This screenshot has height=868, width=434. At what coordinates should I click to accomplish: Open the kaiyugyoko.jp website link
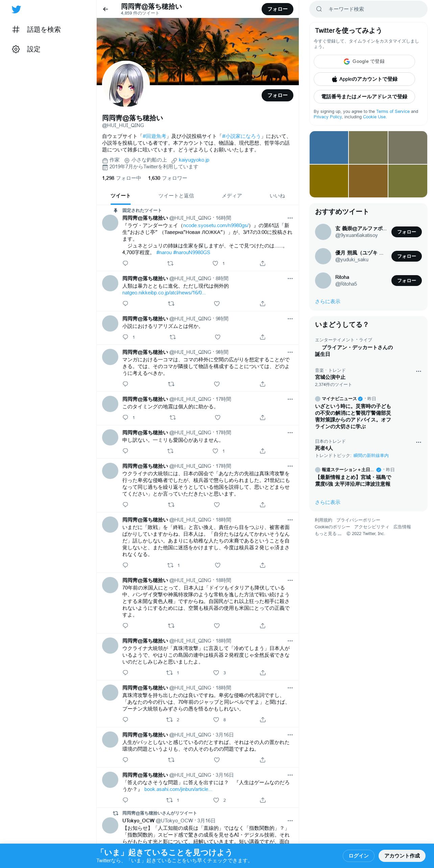194,160
